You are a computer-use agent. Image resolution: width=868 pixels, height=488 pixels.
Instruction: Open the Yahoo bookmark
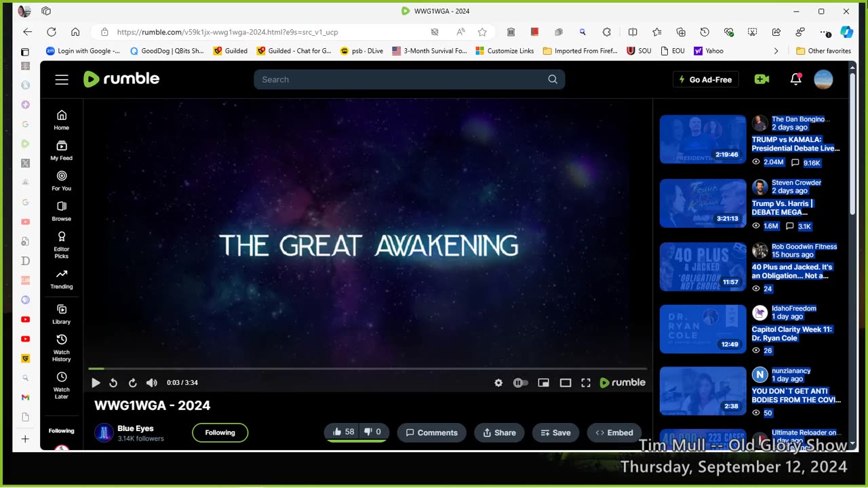click(709, 51)
